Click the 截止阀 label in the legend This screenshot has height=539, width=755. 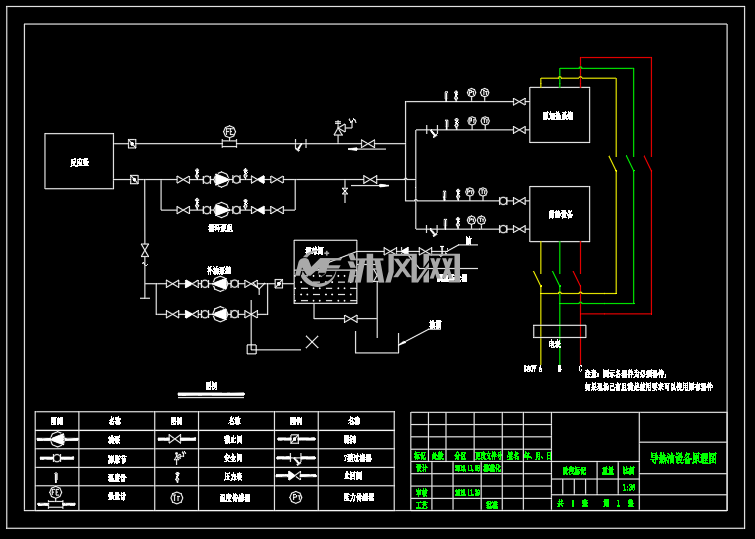pyautogui.click(x=233, y=439)
